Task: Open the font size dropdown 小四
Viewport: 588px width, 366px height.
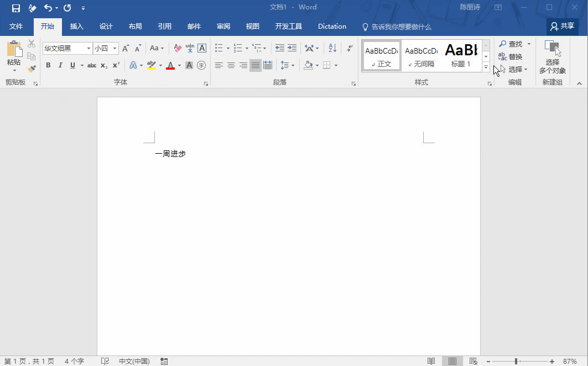Action: (x=115, y=48)
